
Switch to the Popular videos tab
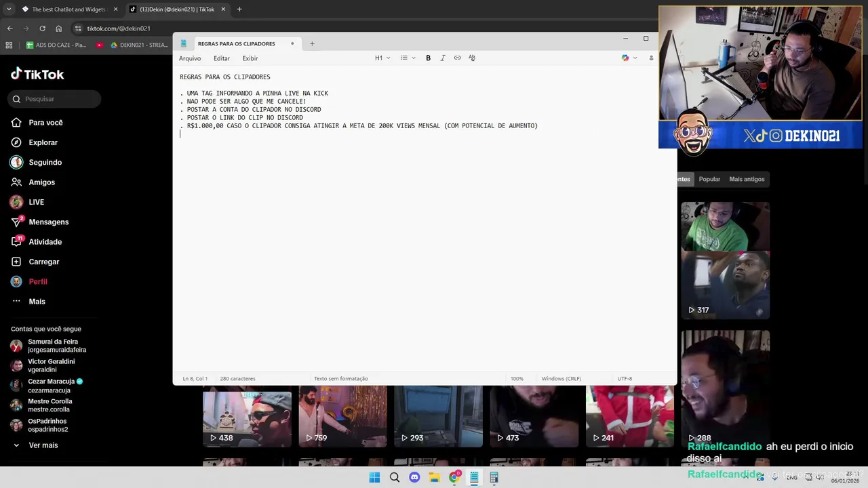709,179
